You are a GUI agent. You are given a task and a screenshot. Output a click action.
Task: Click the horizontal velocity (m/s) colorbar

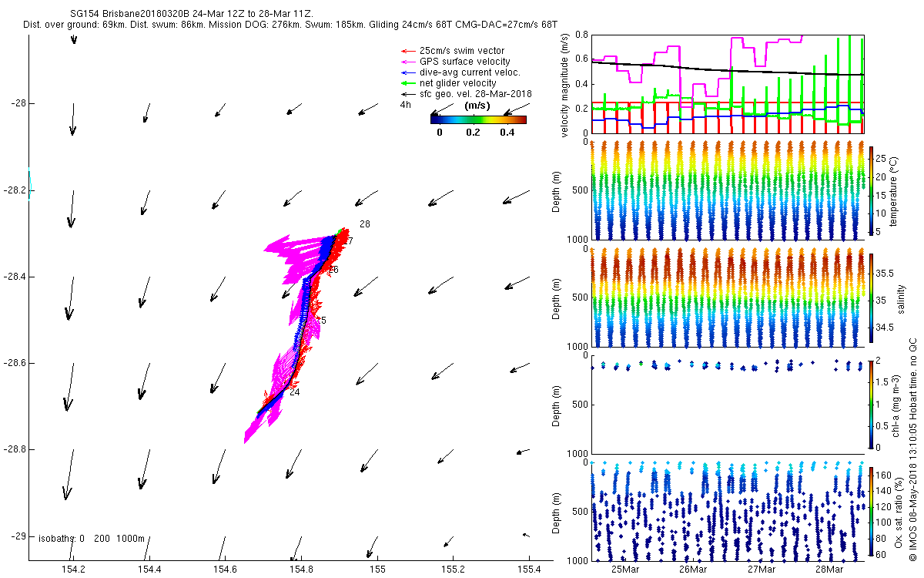(x=478, y=119)
